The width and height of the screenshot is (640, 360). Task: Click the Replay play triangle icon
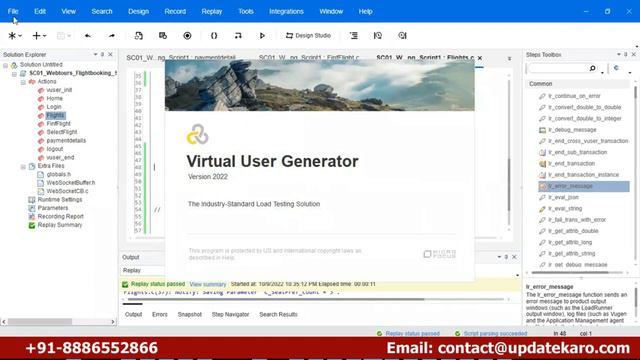(262, 36)
